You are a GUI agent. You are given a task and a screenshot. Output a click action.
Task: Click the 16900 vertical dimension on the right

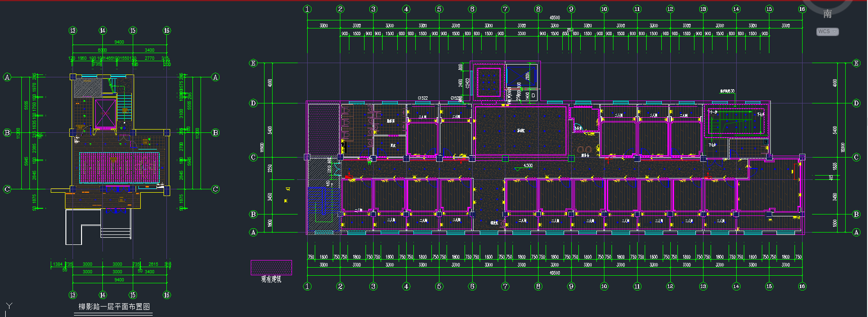[842, 147]
